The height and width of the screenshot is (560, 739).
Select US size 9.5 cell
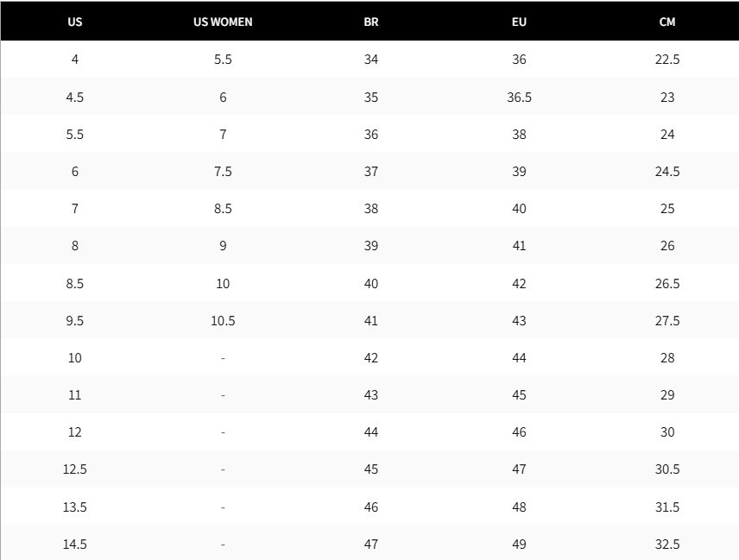pos(75,321)
